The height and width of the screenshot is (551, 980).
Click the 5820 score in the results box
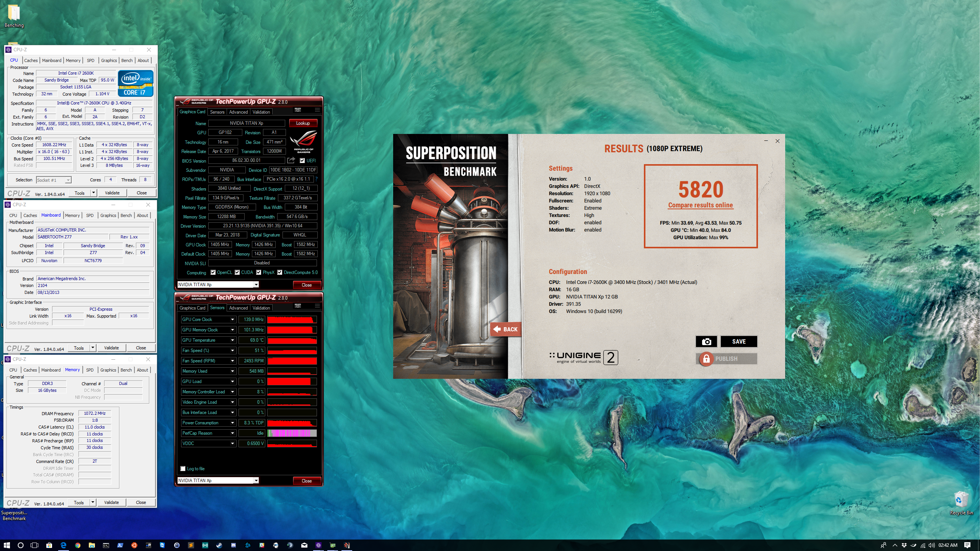[x=701, y=189]
